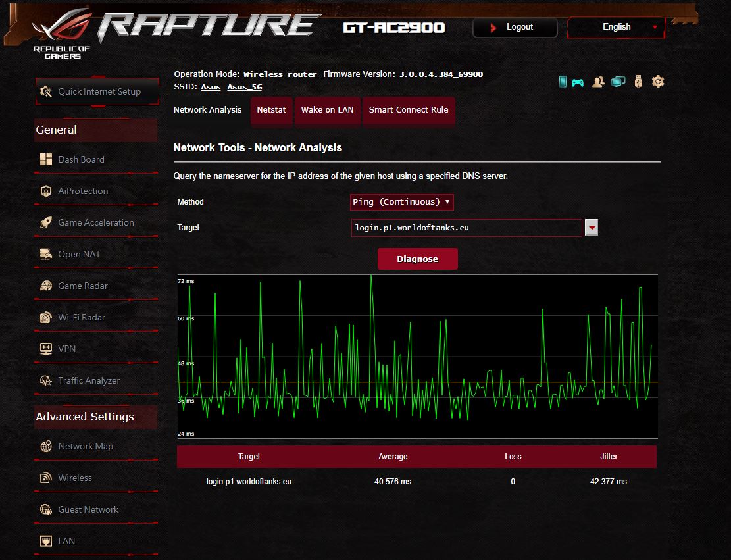Open the Open NAT sidebar icon
Viewport: 731px width, 560px height.
(x=46, y=254)
